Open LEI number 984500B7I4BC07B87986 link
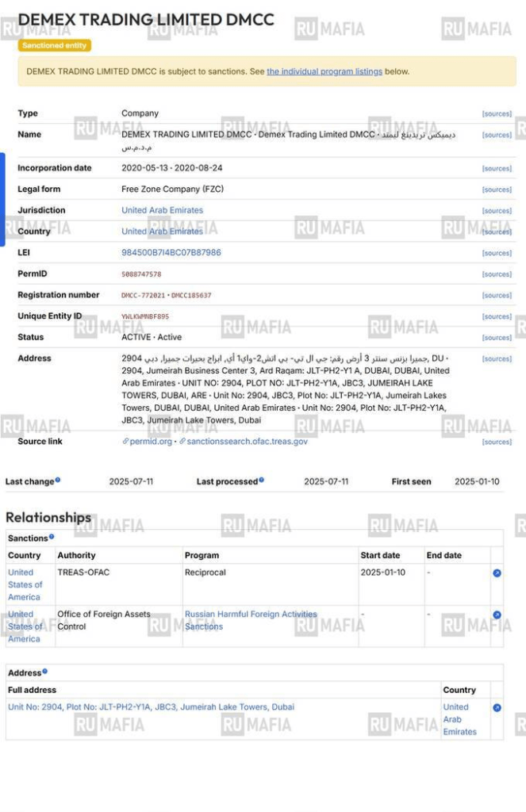This screenshot has height=812, width=526. tap(171, 253)
